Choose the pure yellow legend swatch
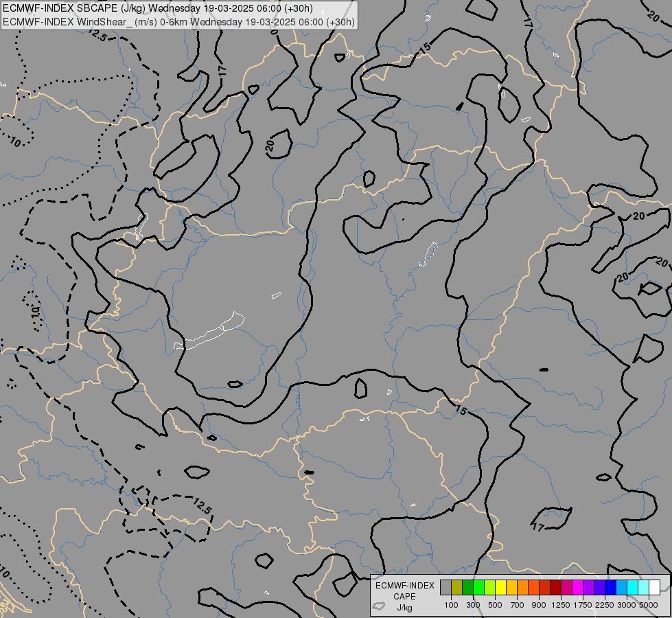 click(x=500, y=587)
